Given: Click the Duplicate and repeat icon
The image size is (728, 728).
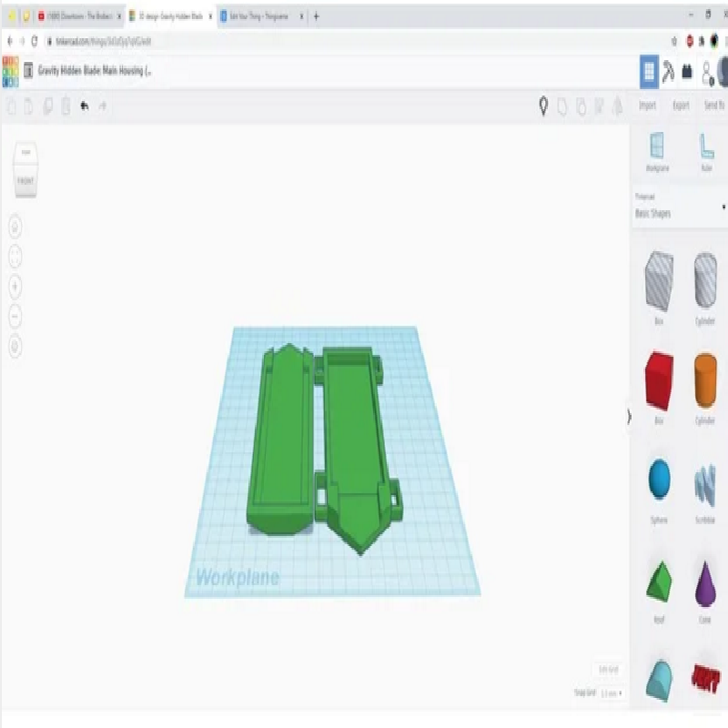Looking at the screenshot, I should tap(47, 106).
